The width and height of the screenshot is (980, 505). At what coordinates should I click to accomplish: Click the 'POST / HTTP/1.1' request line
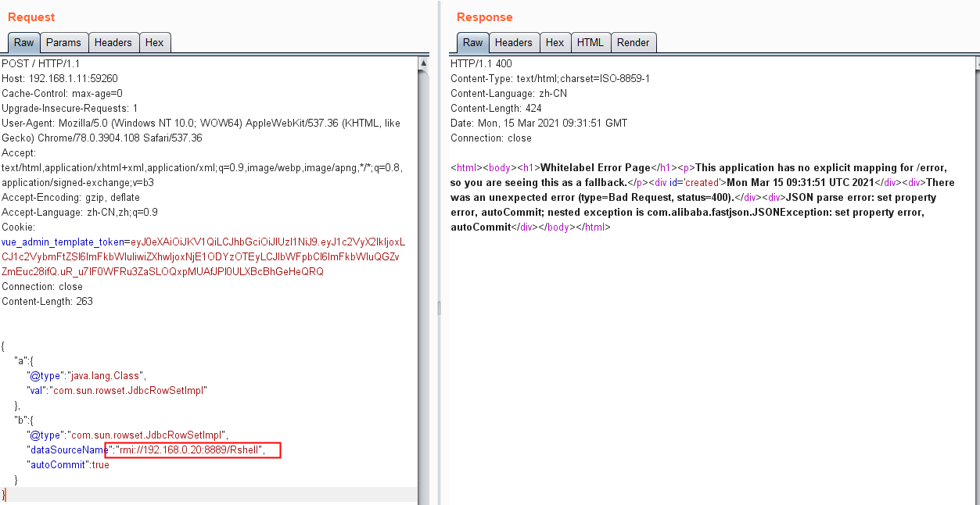click(x=41, y=64)
